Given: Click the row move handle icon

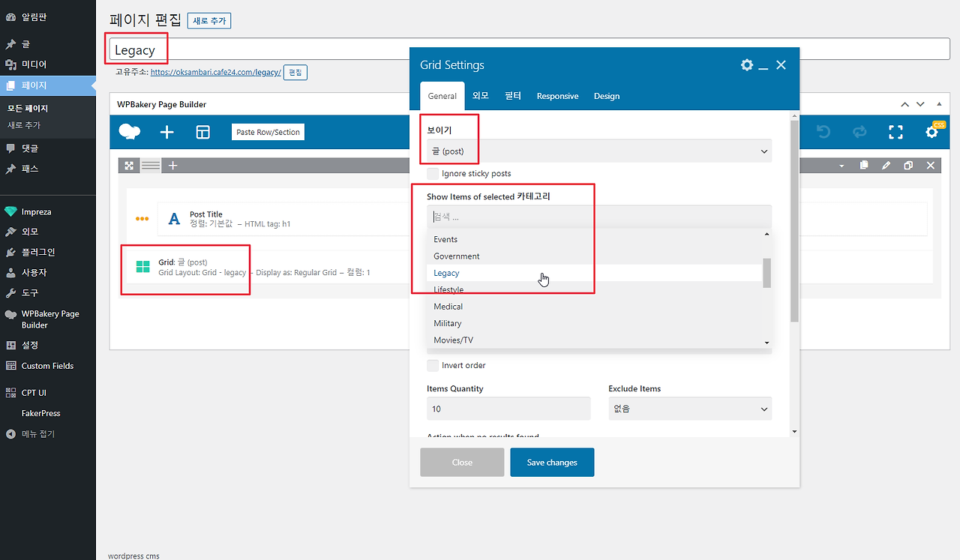Looking at the screenshot, I should 129,165.
